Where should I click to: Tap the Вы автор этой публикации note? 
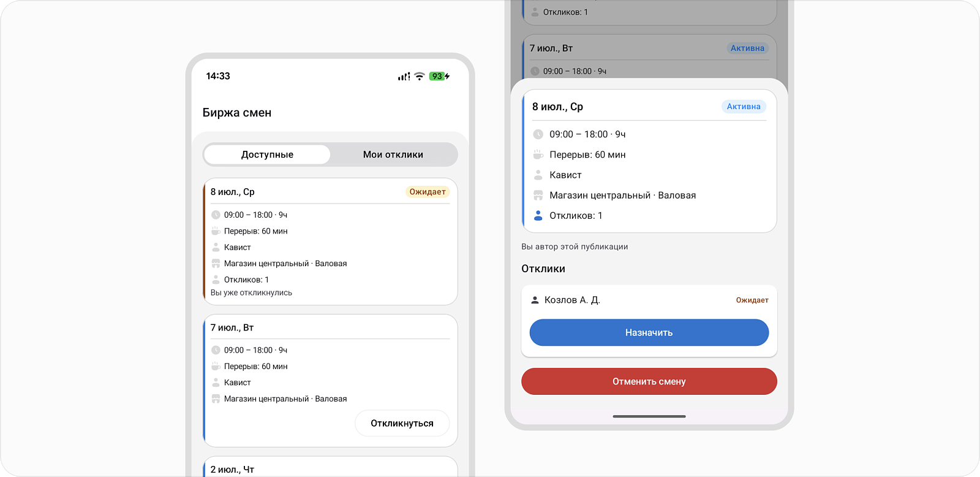pyautogui.click(x=575, y=247)
